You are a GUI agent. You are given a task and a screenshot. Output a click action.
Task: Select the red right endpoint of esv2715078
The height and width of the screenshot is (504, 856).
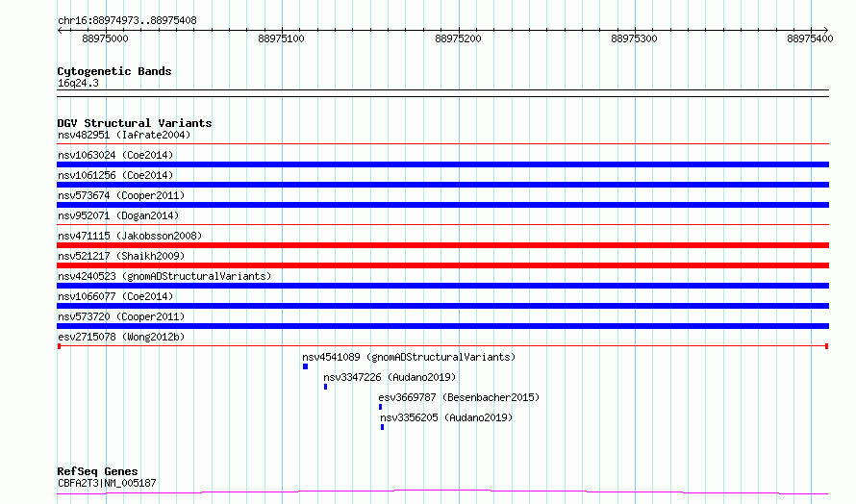826,346
